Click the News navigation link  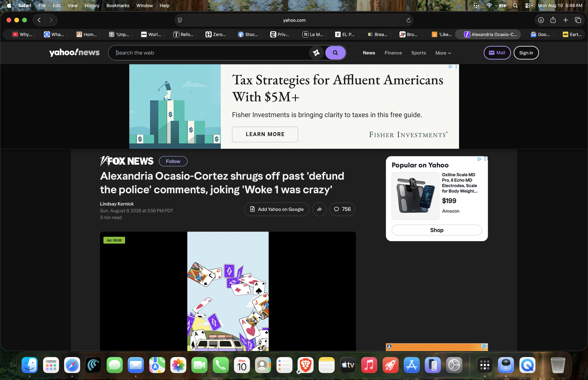(369, 53)
